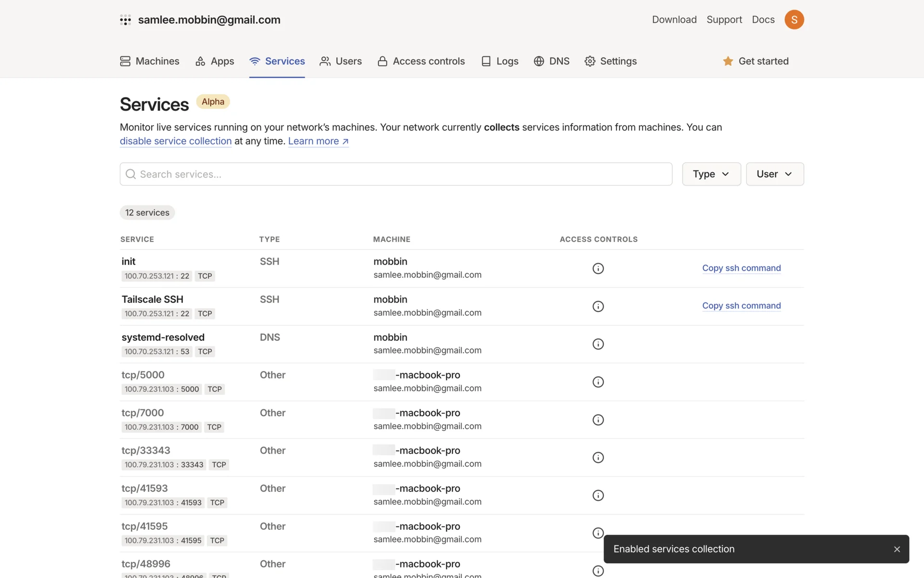Image resolution: width=924 pixels, height=578 pixels.
Task: Dismiss the Enabled services collection toast
Action: (x=897, y=549)
